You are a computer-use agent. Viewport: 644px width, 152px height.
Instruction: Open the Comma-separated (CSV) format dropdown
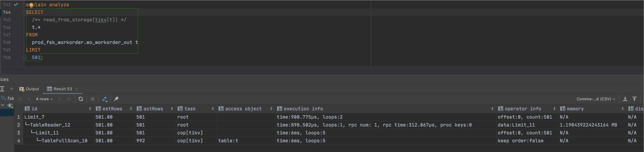596,99
